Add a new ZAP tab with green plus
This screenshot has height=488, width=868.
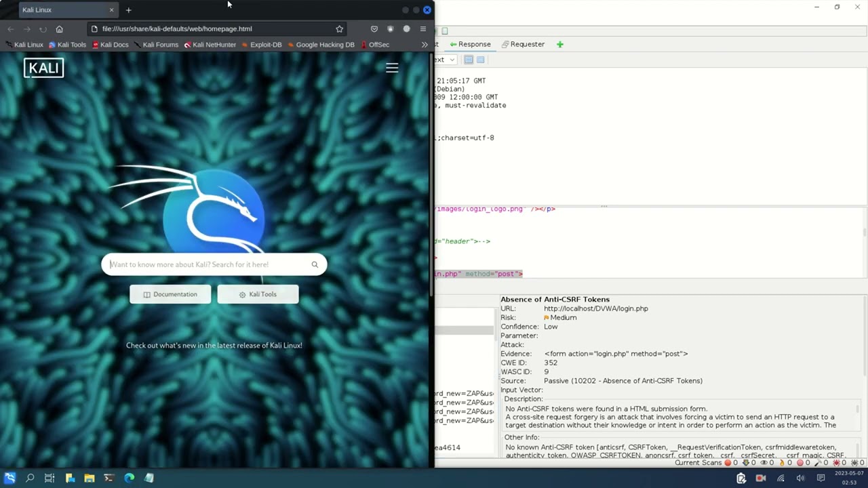559,44
